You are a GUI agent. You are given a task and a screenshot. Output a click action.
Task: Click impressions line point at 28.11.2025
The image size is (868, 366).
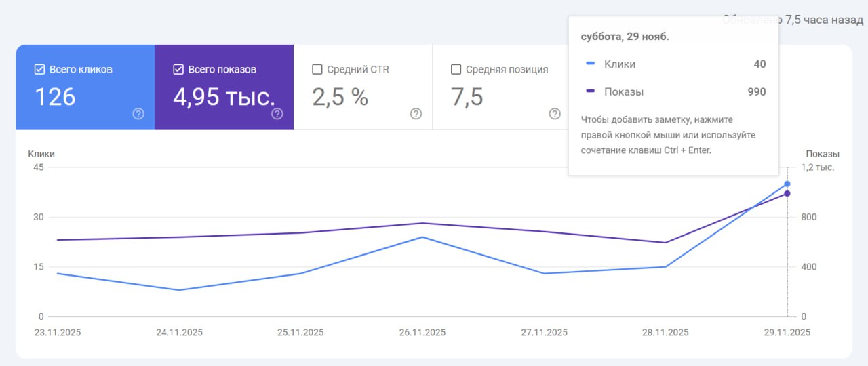pyautogui.click(x=665, y=243)
